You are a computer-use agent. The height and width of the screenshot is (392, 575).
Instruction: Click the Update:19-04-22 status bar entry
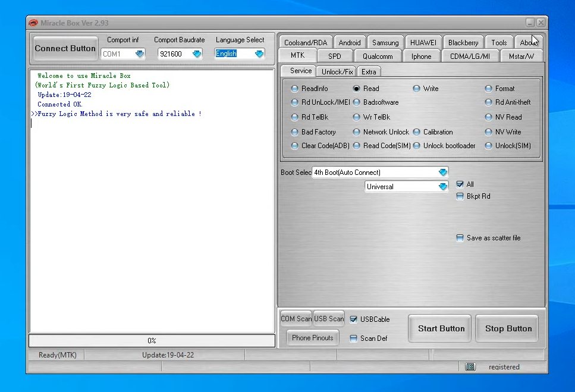[x=168, y=355]
